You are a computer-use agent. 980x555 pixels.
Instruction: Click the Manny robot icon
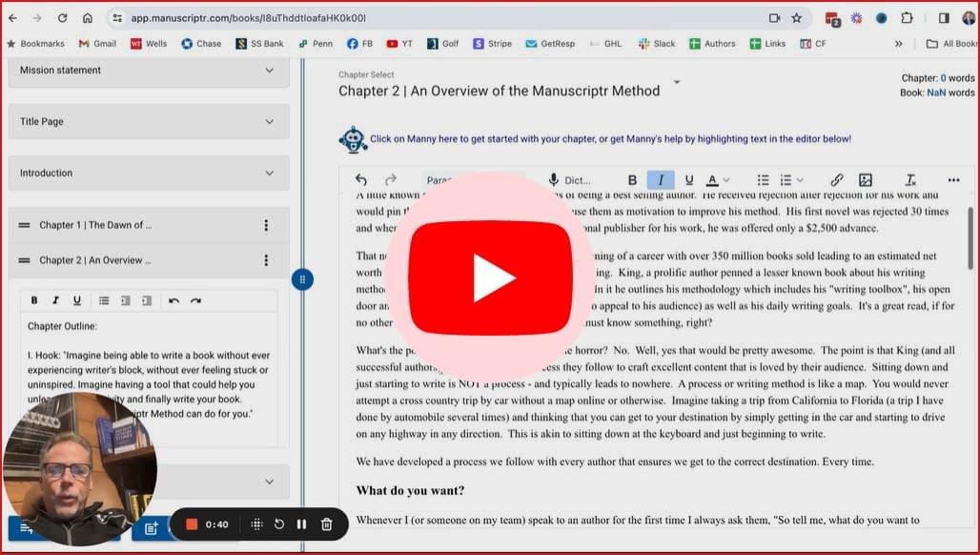point(353,139)
